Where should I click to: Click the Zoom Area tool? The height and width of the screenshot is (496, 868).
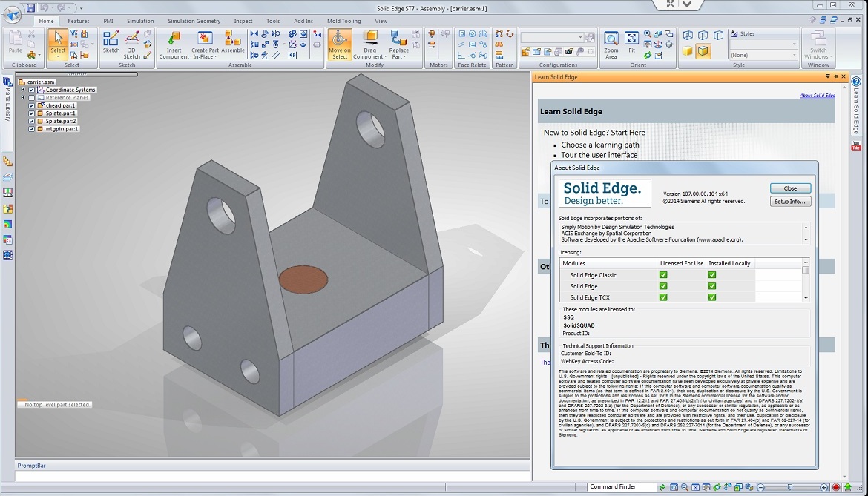[x=611, y=44]
